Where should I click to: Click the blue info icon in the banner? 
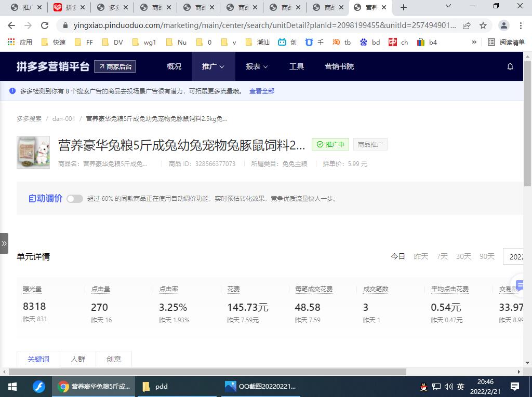coord(12,91)
